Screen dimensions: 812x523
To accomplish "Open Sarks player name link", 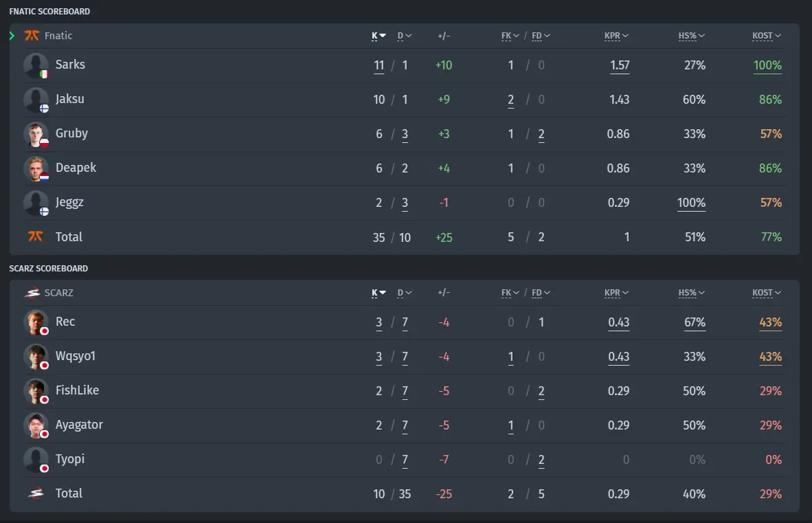I will pyautogui.click(x=71, y=65).
